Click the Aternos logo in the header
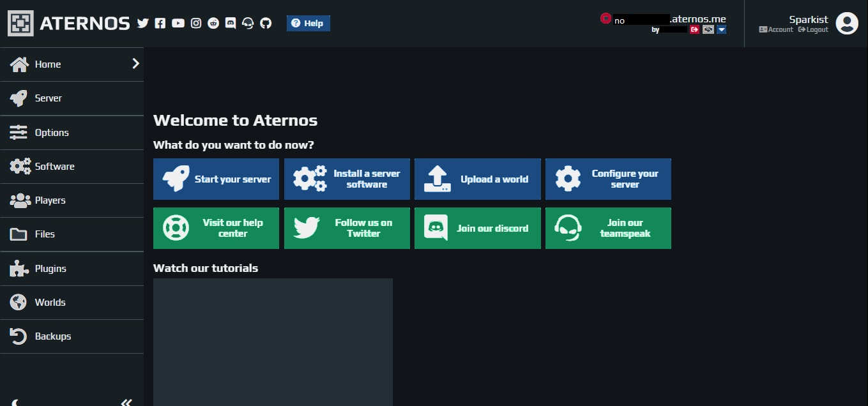 click(x=69, y=24)
